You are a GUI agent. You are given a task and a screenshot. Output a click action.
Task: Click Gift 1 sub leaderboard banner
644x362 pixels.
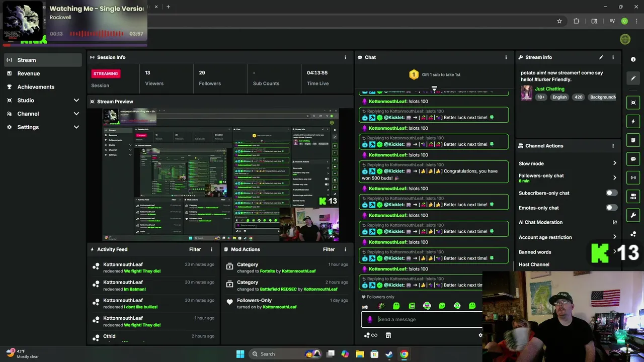point(434,74)
